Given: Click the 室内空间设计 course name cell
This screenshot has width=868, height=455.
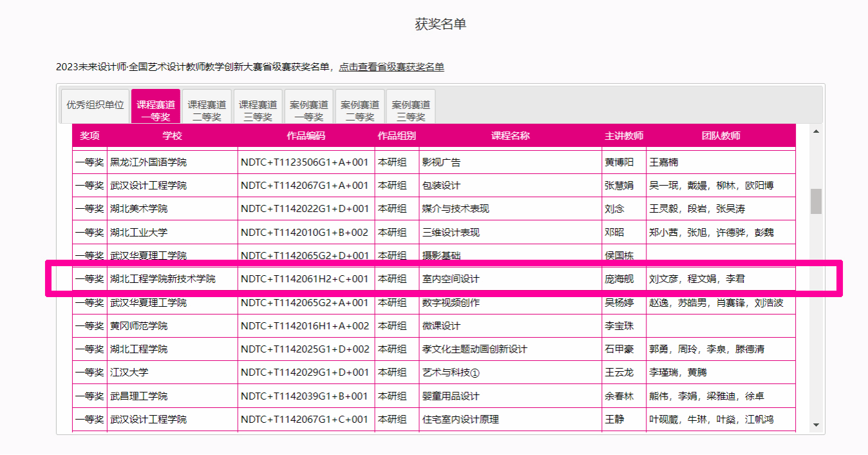Looking at the screenshot, I should coord(451,279).
